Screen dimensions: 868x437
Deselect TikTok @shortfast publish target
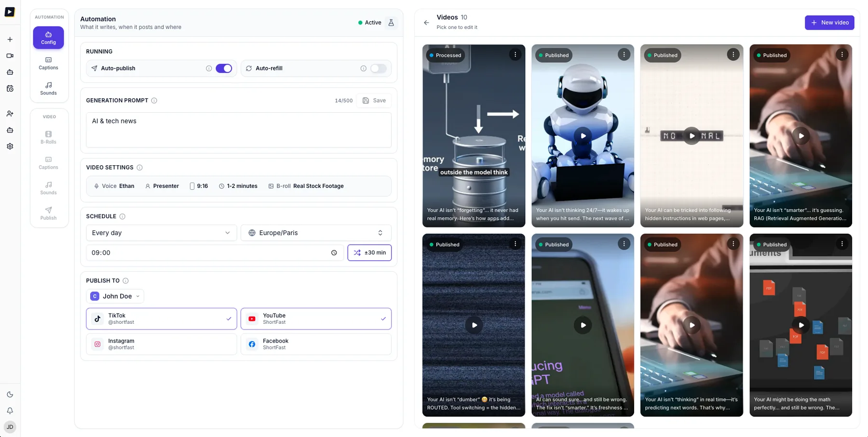coord(162,319)
